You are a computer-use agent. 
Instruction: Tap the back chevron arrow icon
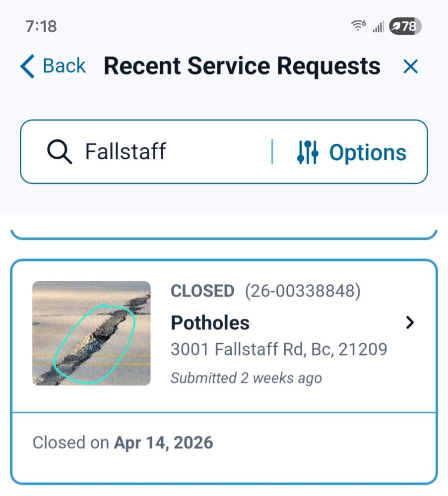coord(27,66)
